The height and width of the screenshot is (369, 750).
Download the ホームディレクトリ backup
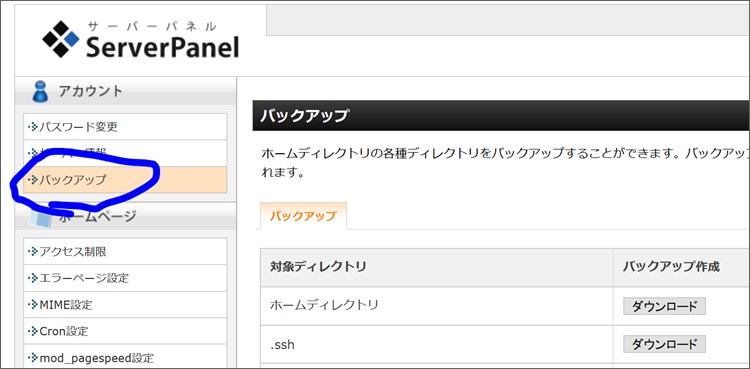664,306
